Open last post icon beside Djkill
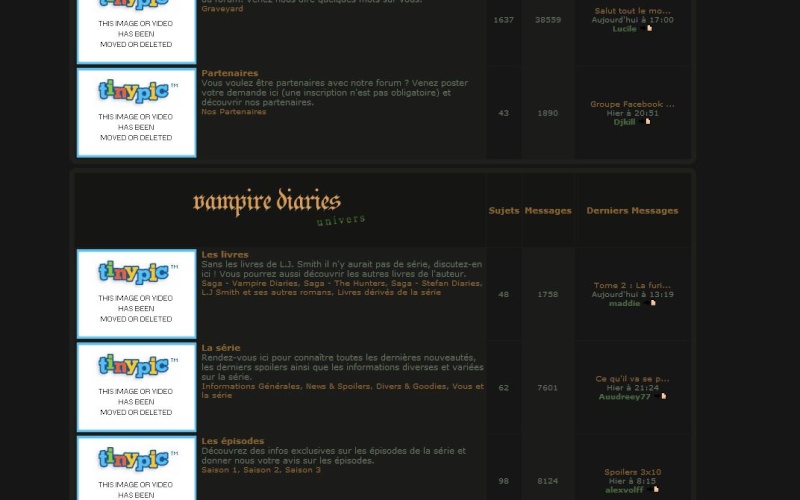Screen dimensions: 800x500 click(644, 121)
